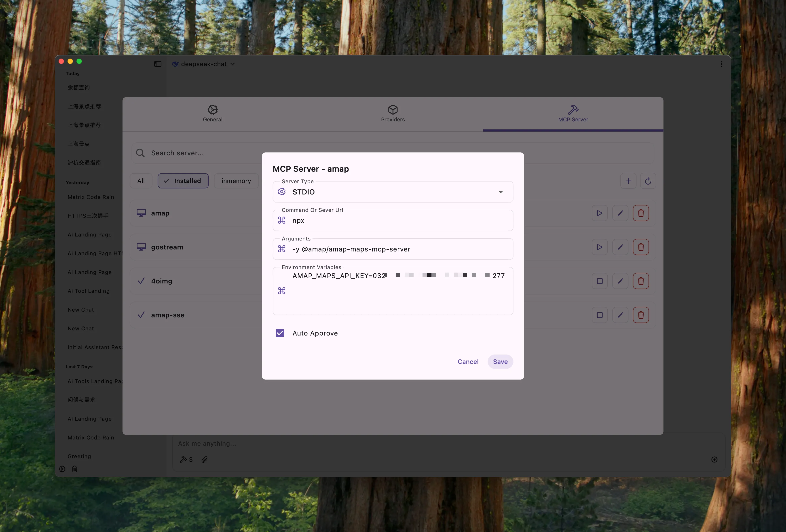786x532 pixels.
Task: Click the Save button in dialog
Action: (x=500, y=361)
